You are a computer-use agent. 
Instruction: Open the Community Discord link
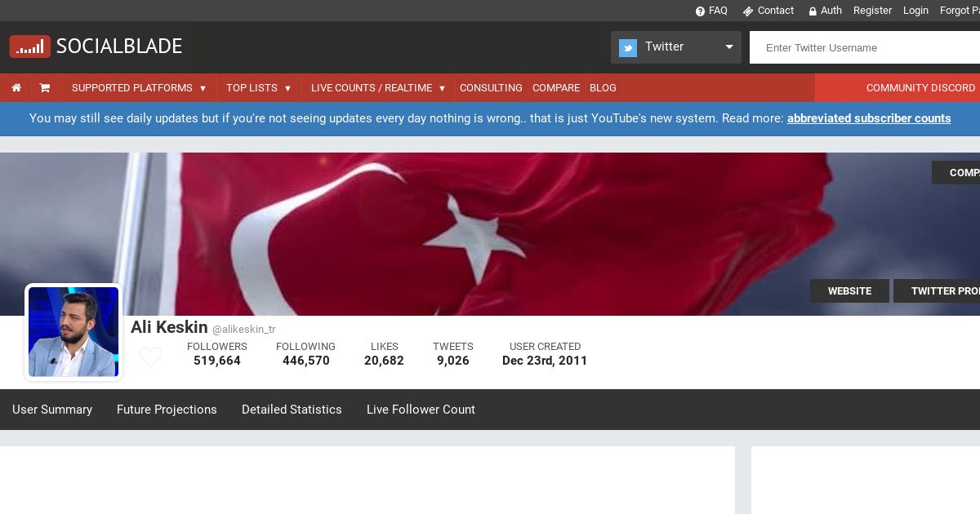tap(920, 88)
